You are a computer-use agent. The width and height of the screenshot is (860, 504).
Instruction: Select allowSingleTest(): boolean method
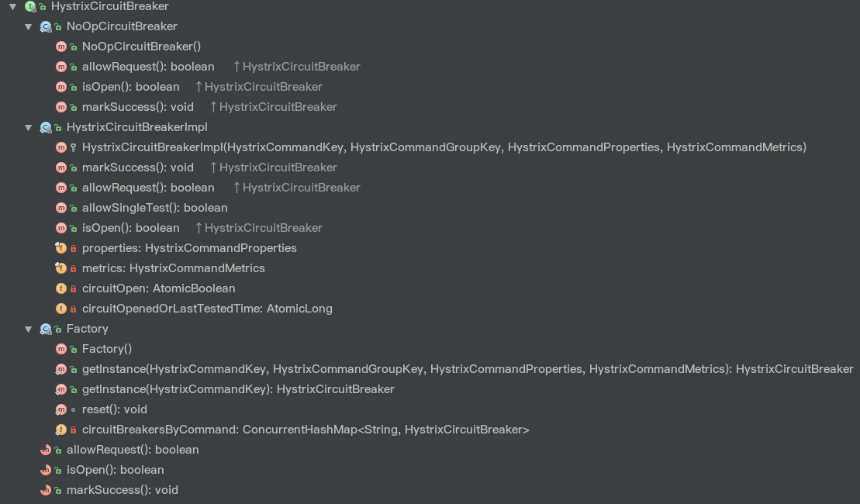(x=154, y=208)
